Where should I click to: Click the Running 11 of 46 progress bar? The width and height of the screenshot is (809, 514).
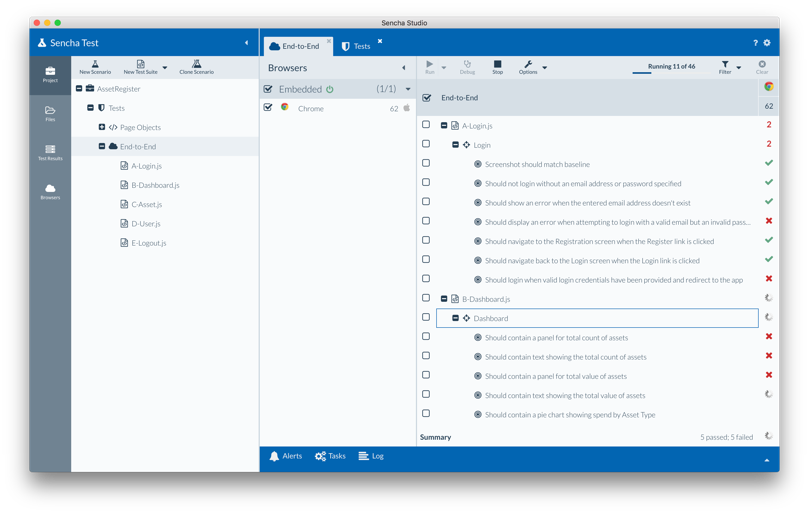tap(671, 73)
